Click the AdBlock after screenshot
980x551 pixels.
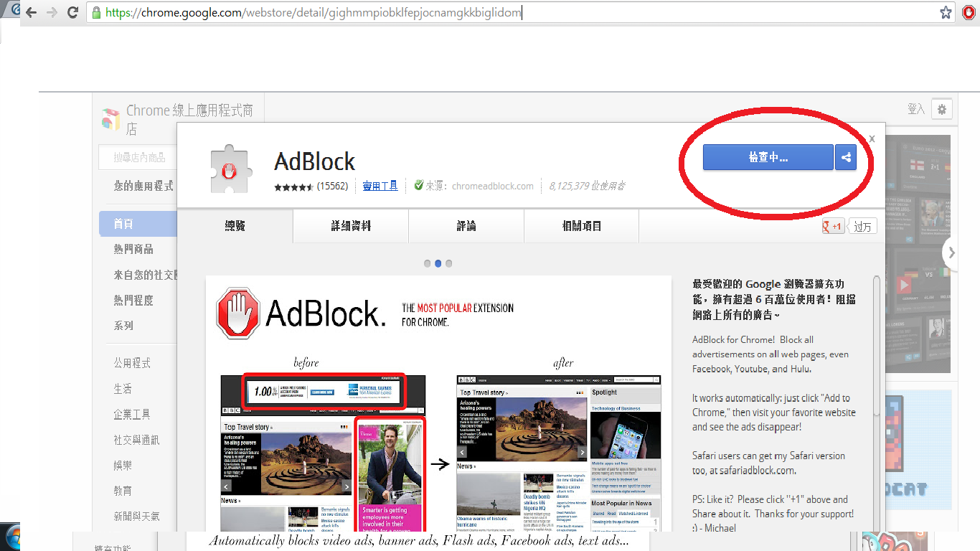click(x=559, y=453)
